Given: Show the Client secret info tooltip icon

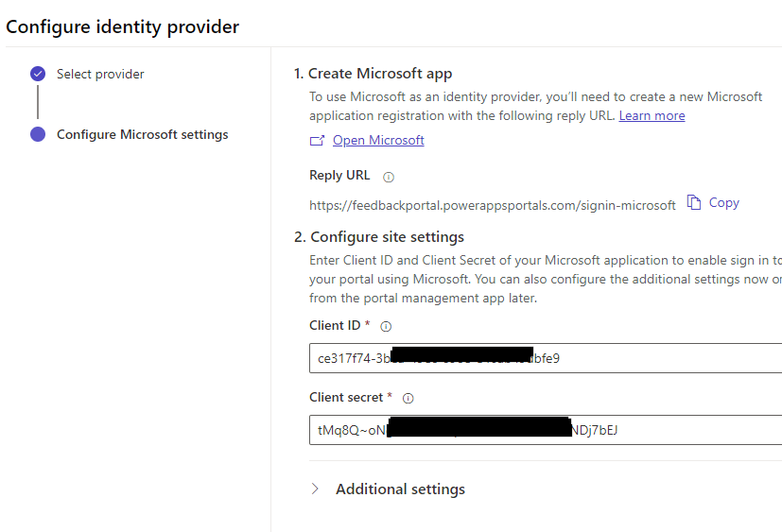Looking at the screenshot, I should point(408,398).
